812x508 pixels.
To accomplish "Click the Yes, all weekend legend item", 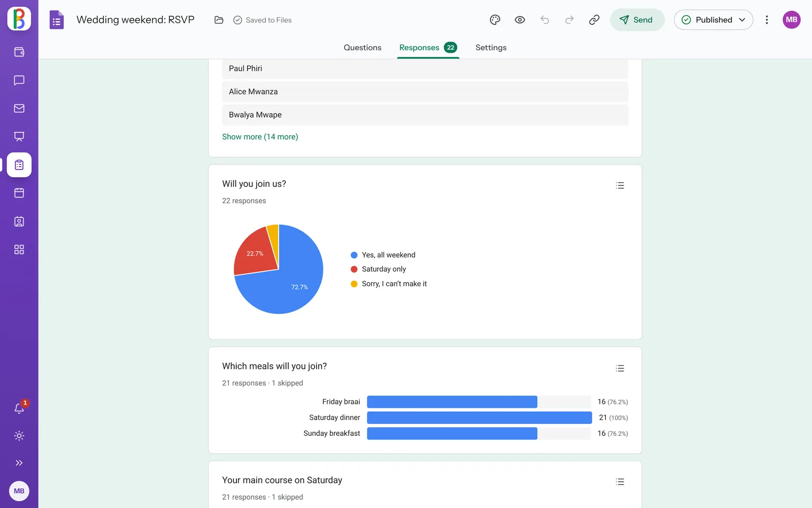I will click(x=383, y=255).
